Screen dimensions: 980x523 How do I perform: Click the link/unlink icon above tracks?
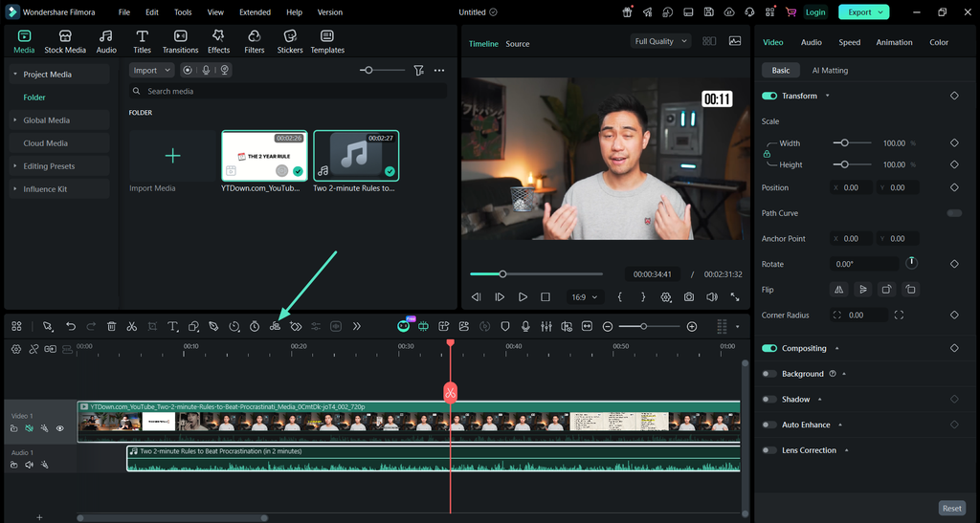click(x=33, y=350)
